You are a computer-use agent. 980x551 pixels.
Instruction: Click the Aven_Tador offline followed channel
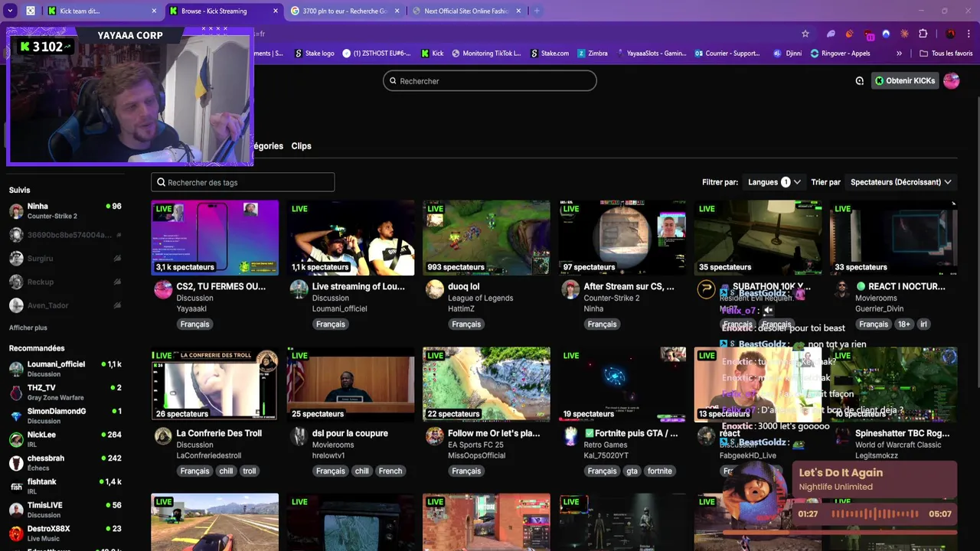pos(65,305)
